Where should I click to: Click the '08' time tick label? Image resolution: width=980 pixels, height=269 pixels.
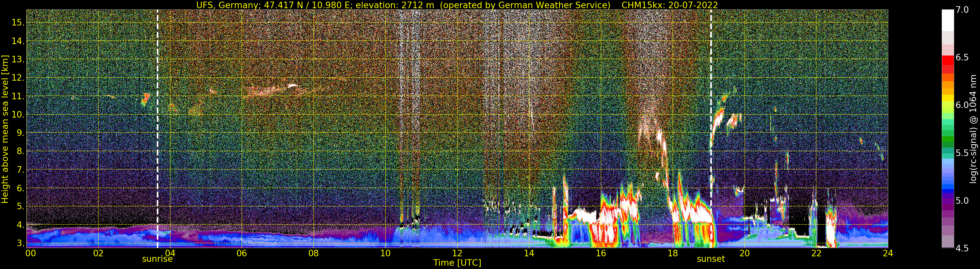(313, 253)
